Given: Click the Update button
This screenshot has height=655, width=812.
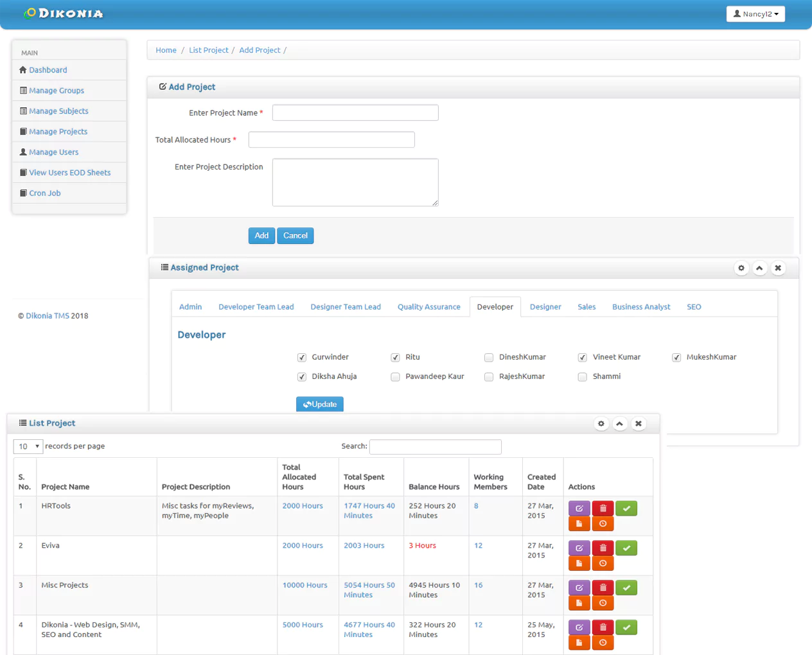Looking at the screenshot, I should point(320,405).
